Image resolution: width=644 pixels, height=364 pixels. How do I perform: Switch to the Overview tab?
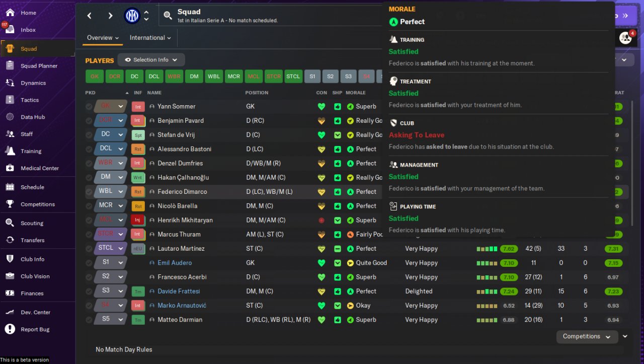pyautogui.click(x=103, y=38)
